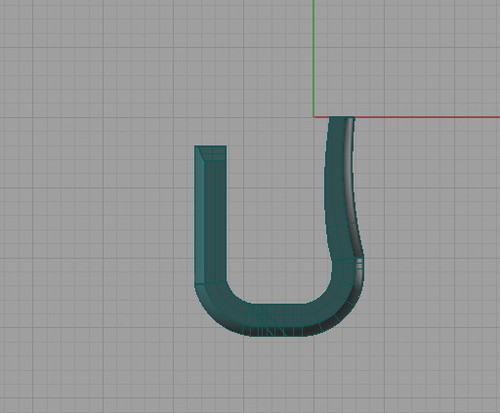Click the origin where green and red axes meet
This screenshot has width=500, height=413.
(x=313, y=117)
